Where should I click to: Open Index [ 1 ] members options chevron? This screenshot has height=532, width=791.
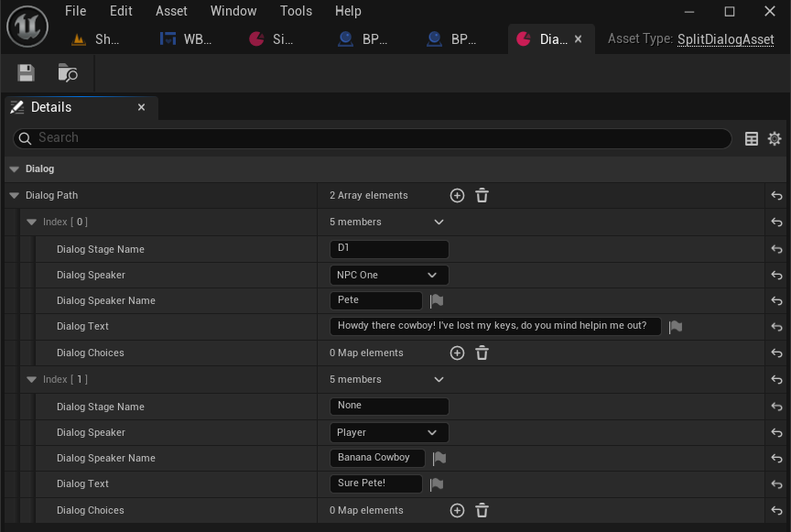[439, 379]
